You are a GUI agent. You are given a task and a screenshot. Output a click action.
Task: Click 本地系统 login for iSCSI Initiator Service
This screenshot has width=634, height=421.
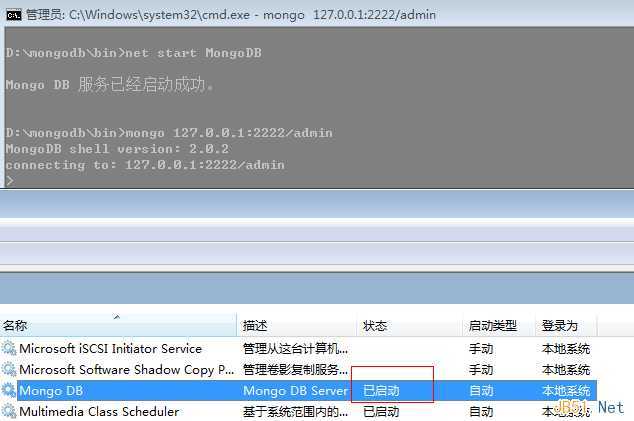tap(566, 349)
